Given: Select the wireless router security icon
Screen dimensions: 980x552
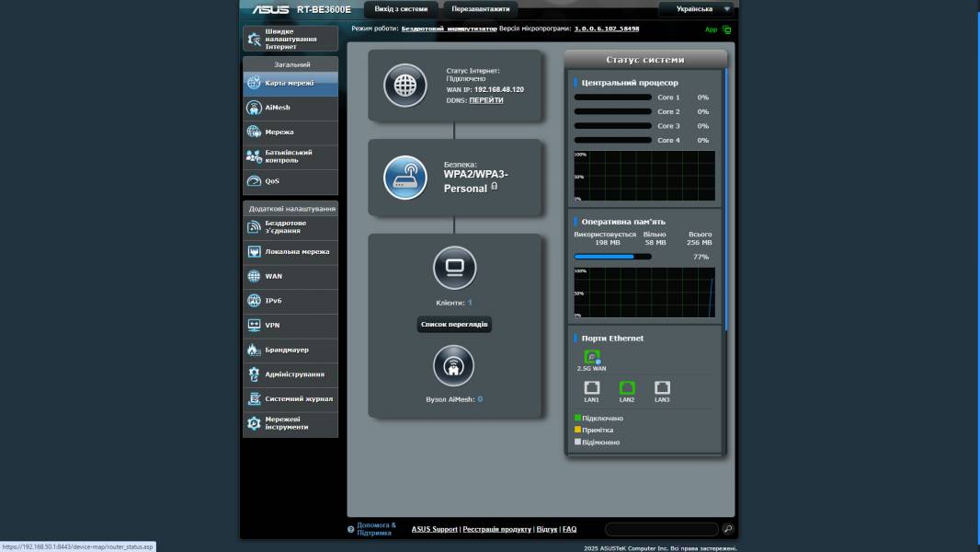Looking at the screenshot, I should (405, 178).
